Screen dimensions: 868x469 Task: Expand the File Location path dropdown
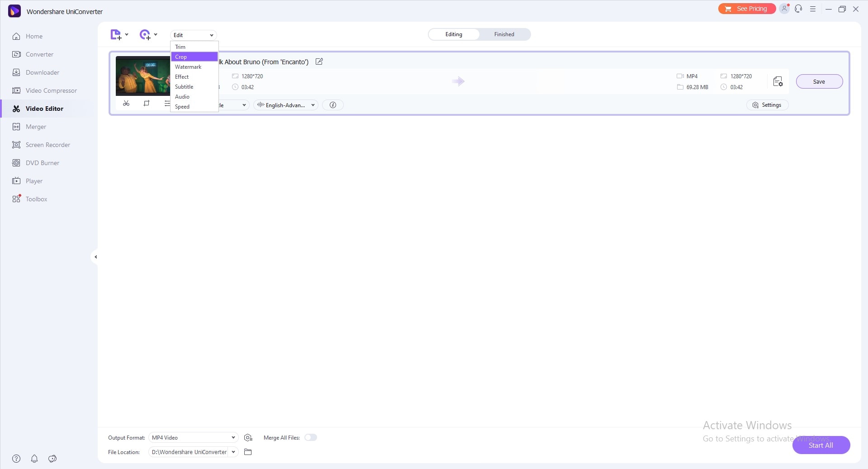click(233, 452)
